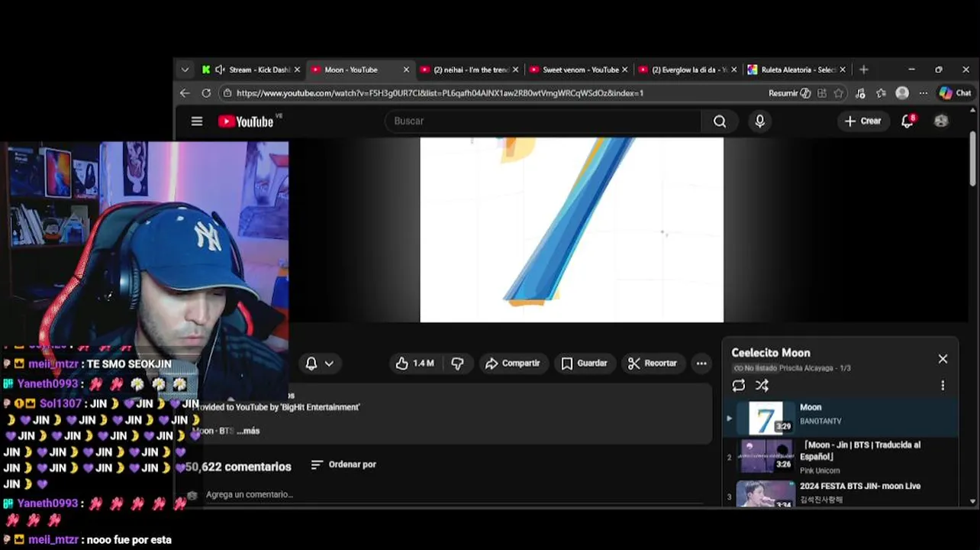The image size is (980, 550).
Task: Toggle playlist loop in Ceelecito Moon
Action: click(739, 386)
